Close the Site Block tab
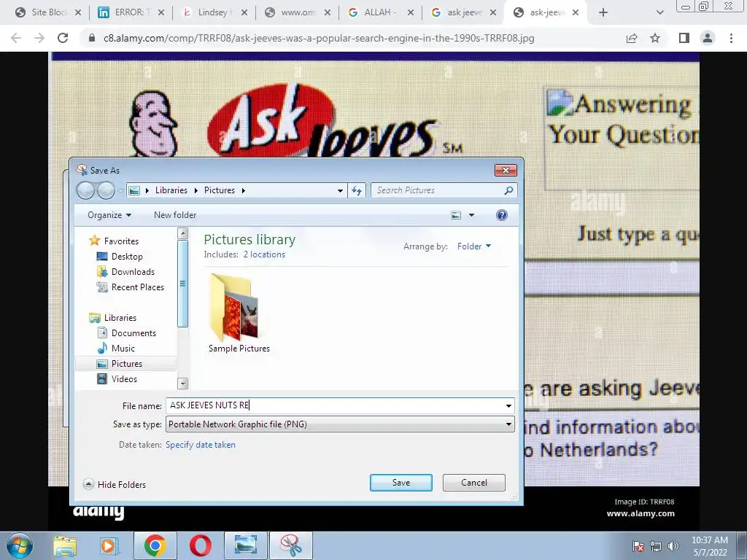Screen dimensions: 747x560 coord(78,13)
